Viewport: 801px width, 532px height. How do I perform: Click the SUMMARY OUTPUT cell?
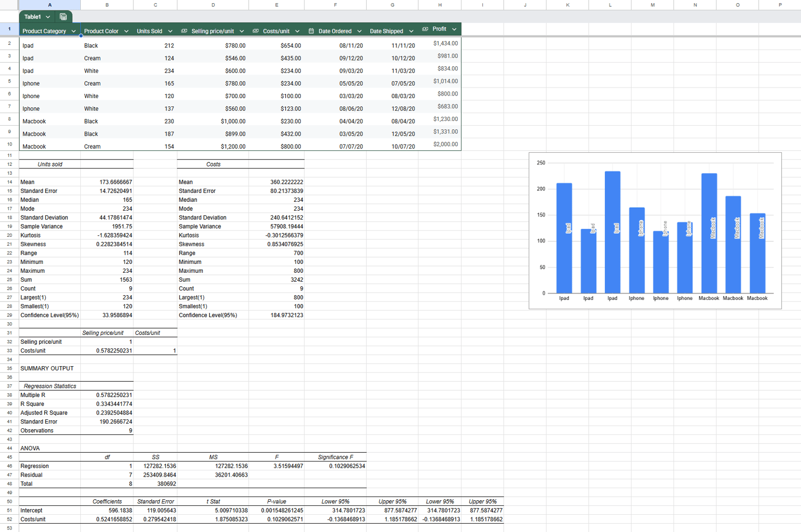50,368
